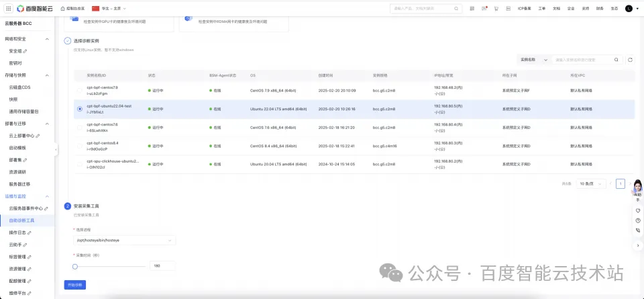Collapse the 网络和安全 sidebar group
The width and height of the screenshot is (644, 299).
pyautogui.click(x=47, y=39)
